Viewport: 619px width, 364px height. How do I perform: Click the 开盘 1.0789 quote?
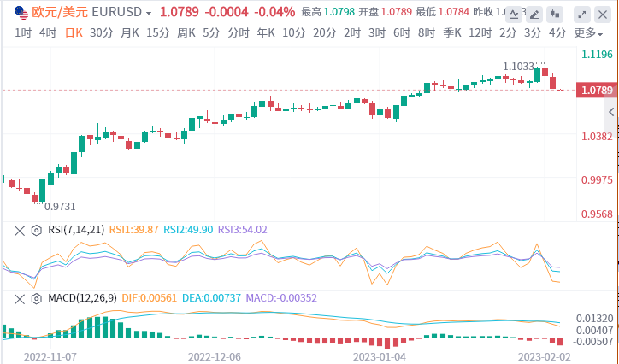386,12
